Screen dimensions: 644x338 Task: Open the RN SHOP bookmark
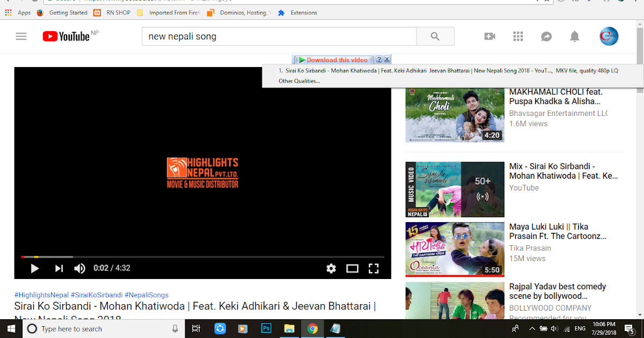click(112, 12)
